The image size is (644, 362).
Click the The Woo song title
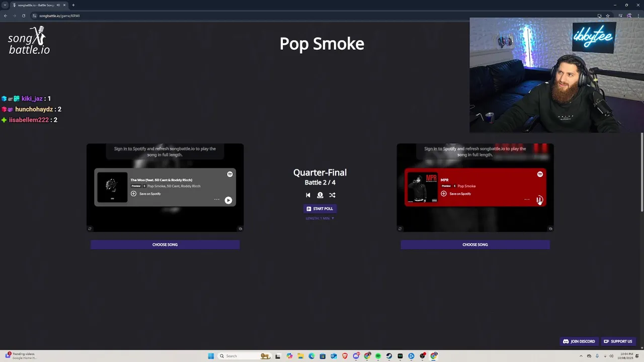click(161, 180)
